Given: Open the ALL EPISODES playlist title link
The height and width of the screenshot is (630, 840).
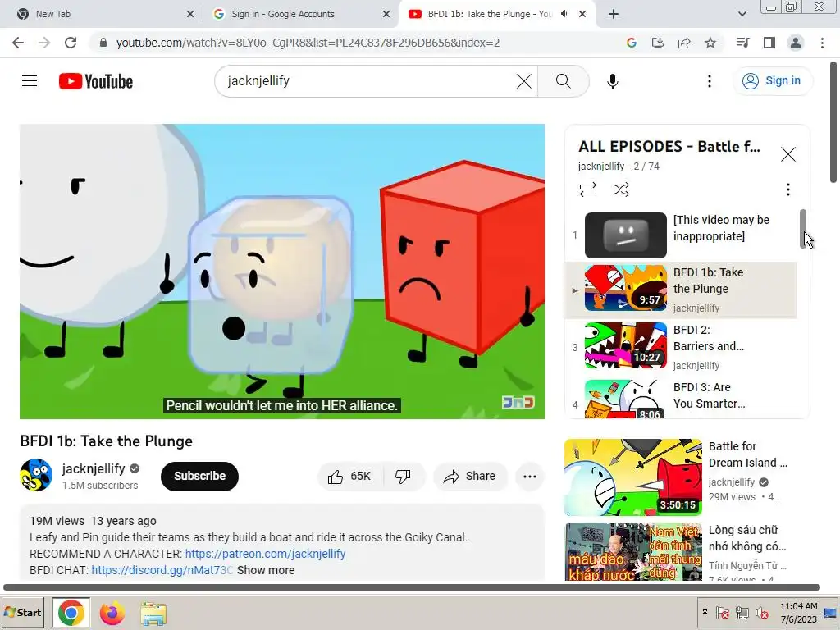Looking at the screenshot, I should tap(669, 146).
